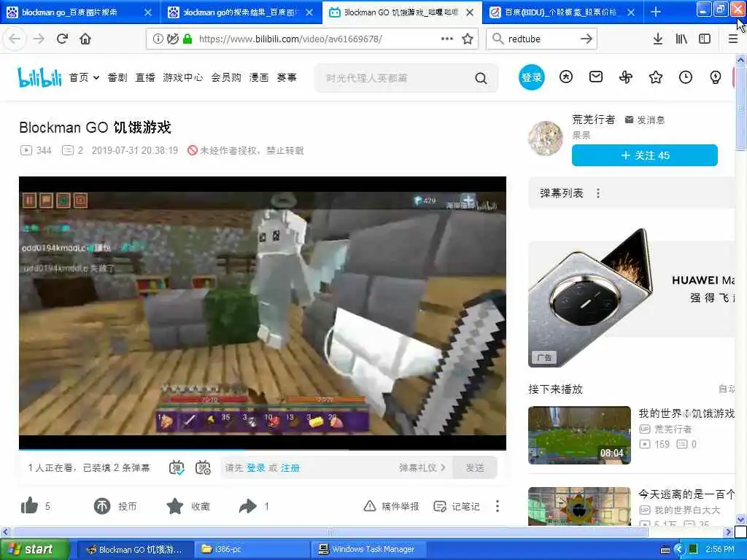Open the downloads arrow in toolbar

tap(658, 39)
